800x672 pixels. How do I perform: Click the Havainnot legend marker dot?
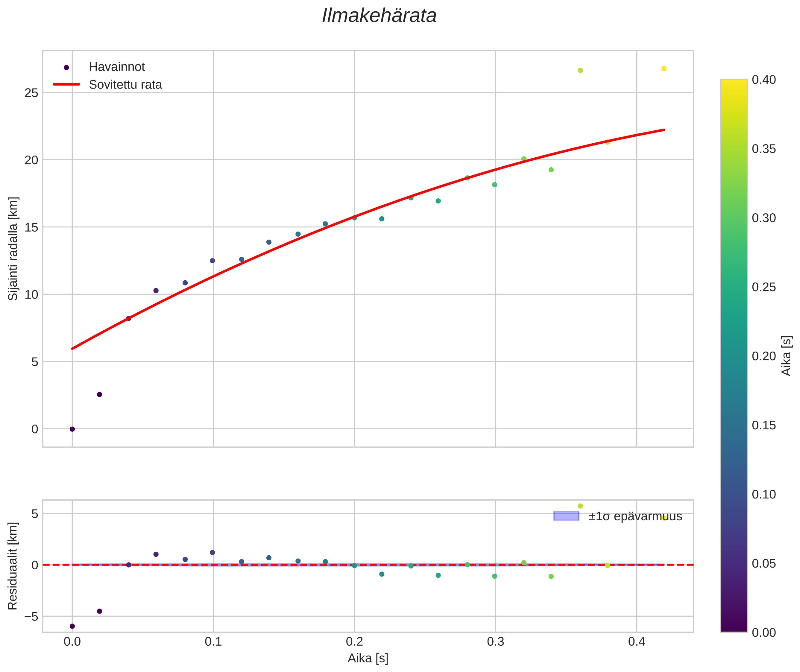(66, 67)
